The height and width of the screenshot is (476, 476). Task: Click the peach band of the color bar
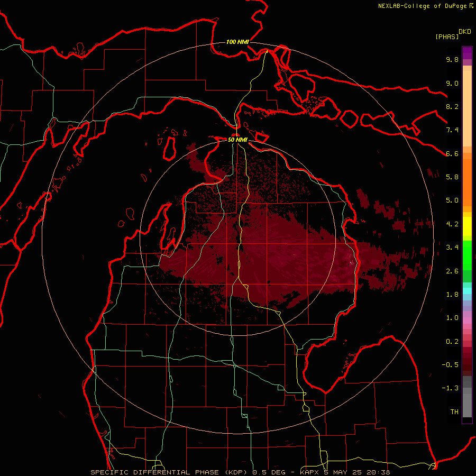pyautogui.click(x=467, y=108)
